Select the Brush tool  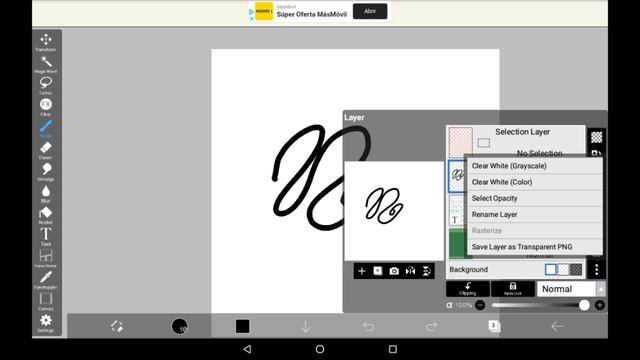(46, 129)
